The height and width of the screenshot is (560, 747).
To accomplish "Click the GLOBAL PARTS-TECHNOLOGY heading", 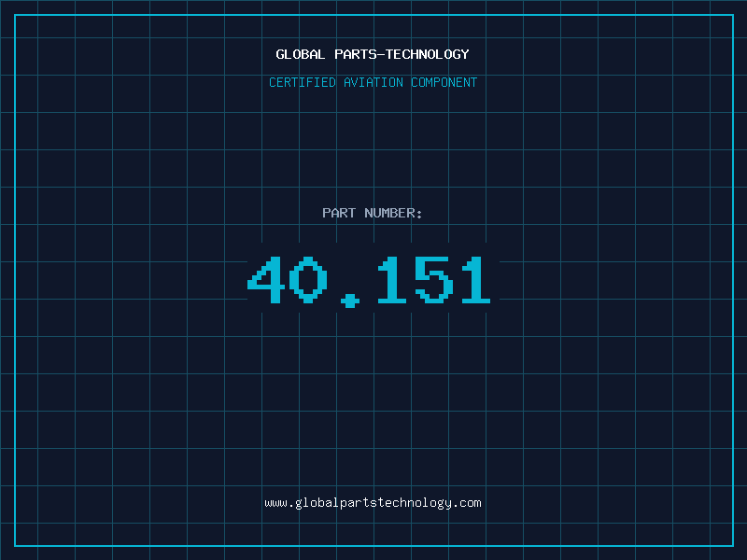I will 373,54.
